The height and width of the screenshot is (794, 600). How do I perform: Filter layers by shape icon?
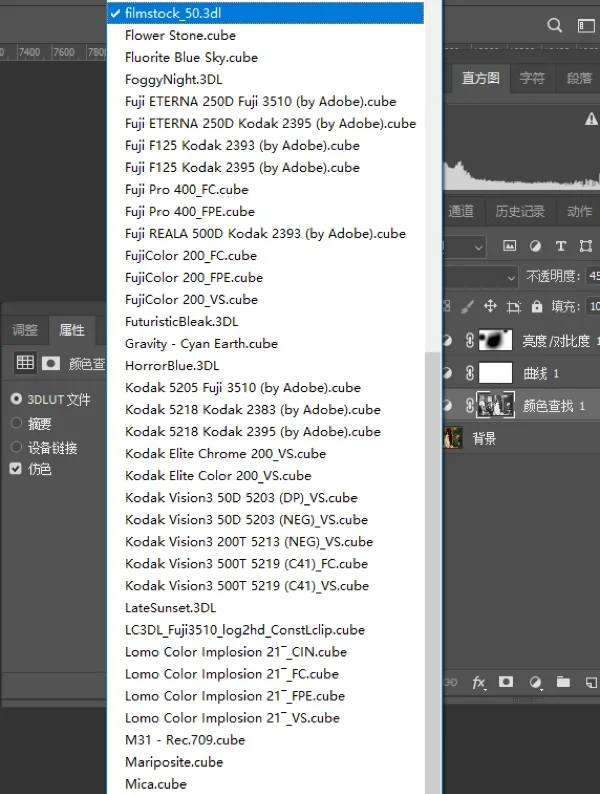point(586,246)
